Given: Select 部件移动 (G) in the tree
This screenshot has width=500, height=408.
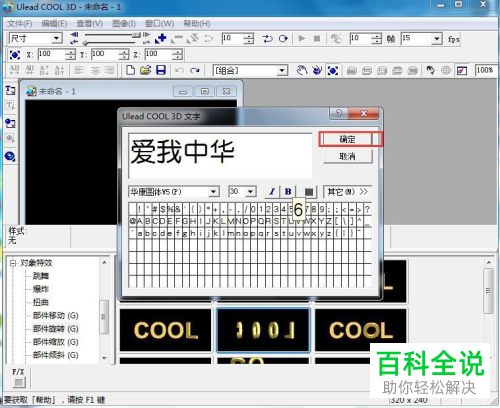Looking at the screenshot, I should (x=55, y=316).
